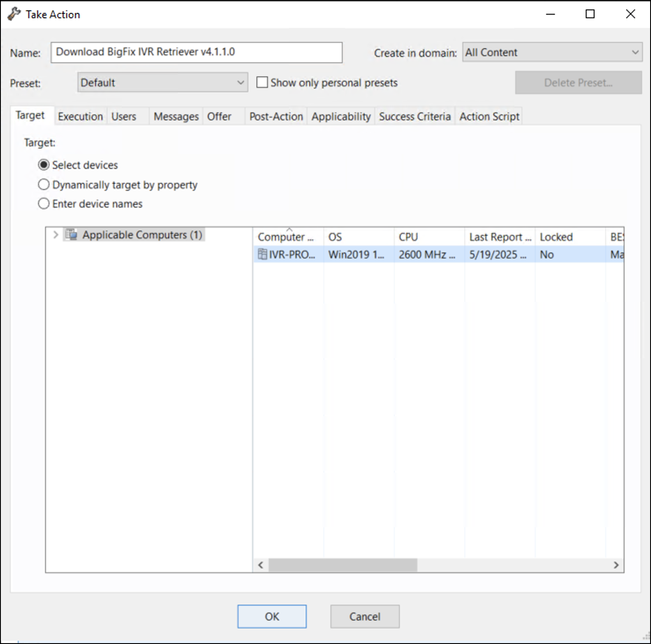Click the Take Action wrench icon
The image size is (651, 644).
tap(14, 14)
